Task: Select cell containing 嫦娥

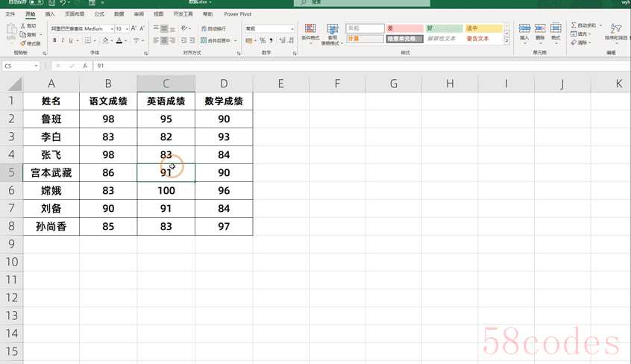Action: (x=51, y=190)
